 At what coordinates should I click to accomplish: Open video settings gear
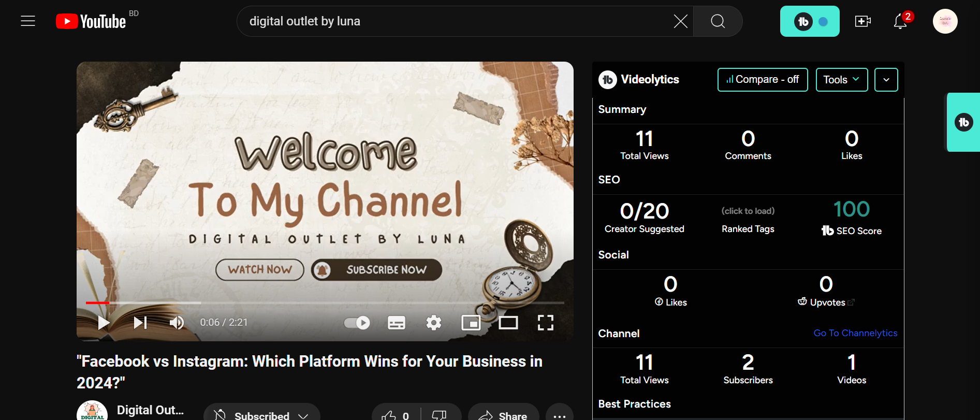click(x=434, y=323)
